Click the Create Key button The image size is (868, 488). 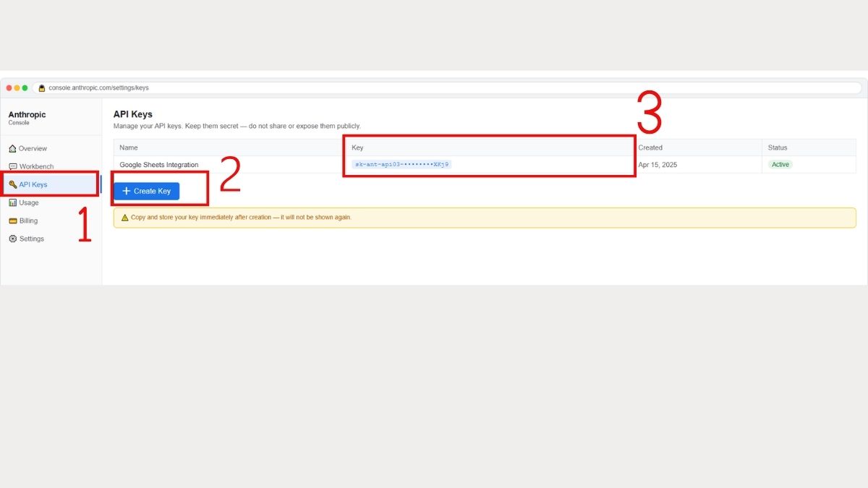147,191
